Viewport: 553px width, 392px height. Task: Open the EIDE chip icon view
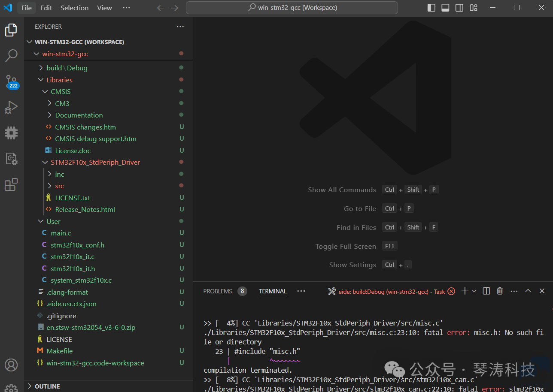[11, 133]
